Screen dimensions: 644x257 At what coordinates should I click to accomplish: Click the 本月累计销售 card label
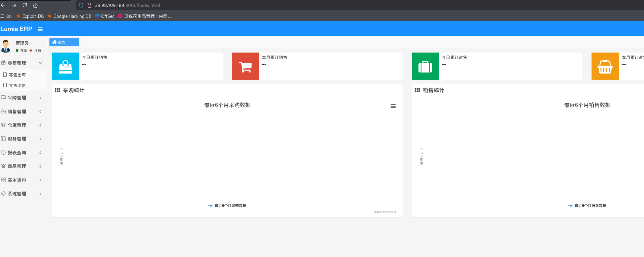(275, 57)
